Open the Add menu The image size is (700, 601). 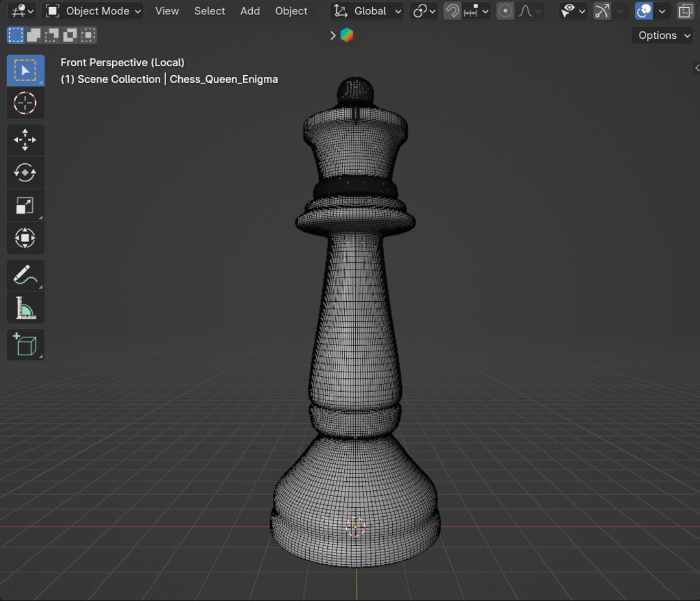pyautogui.click(x=250, y=11)
